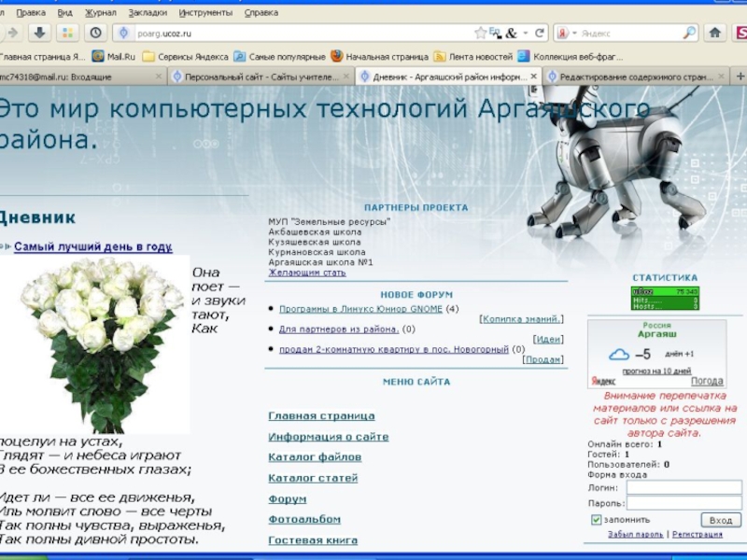Screen dimensions: 747x560
Task: Toggle the запомнить checkbox
Action: [x=596, y=520]
